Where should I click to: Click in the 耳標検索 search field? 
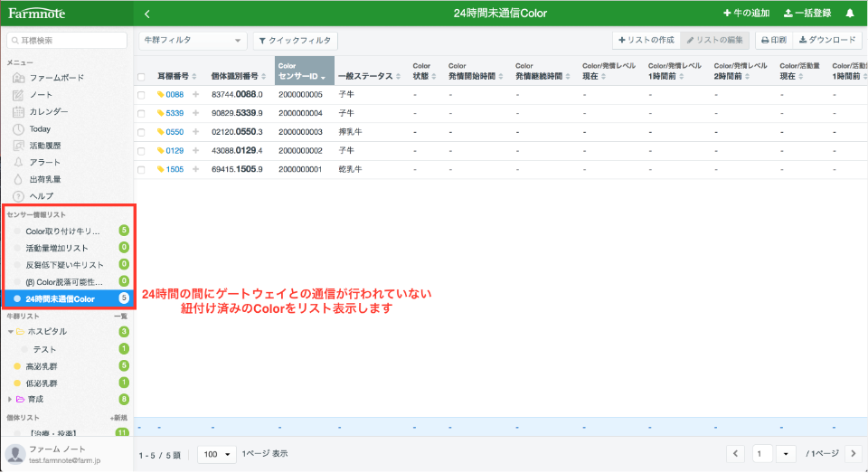pyautogui.click(x=67, y=41)
